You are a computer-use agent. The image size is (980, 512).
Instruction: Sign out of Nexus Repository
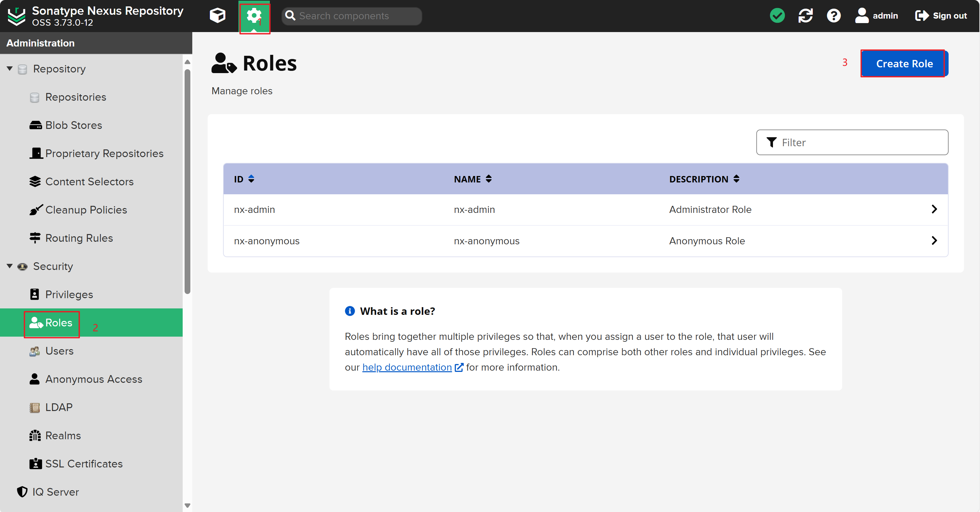point(941,16)
